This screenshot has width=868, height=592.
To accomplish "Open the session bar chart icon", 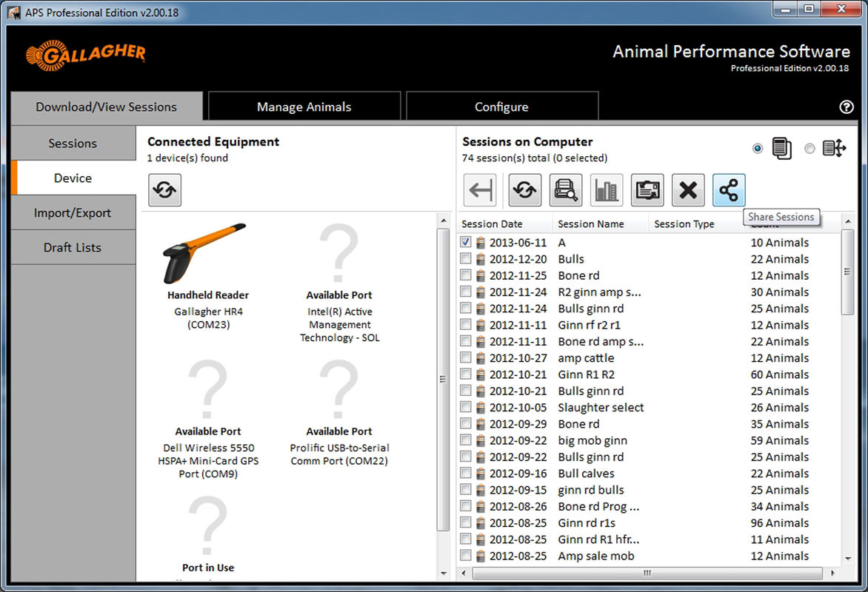I will (x=607, y=191).
